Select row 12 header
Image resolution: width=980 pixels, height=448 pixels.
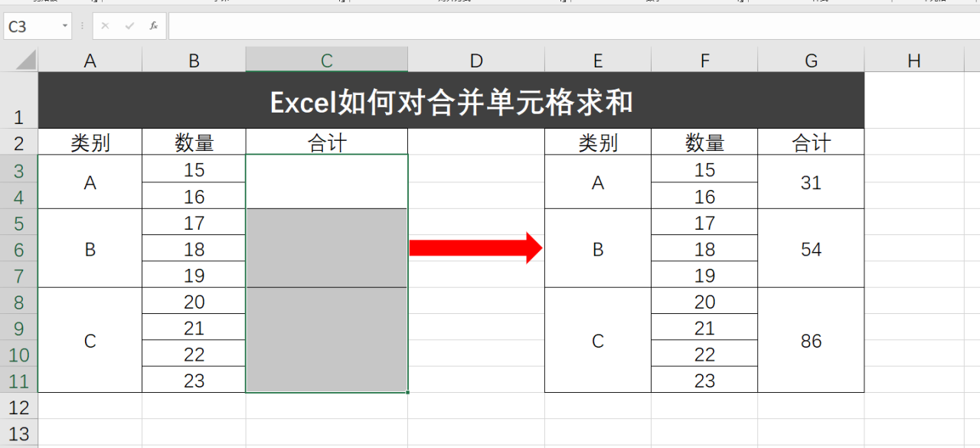[19, 407]
